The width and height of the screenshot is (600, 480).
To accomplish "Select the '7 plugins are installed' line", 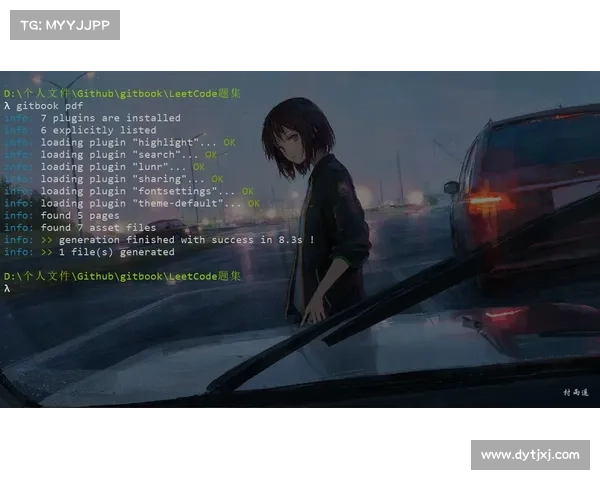I will pos(92,118).
